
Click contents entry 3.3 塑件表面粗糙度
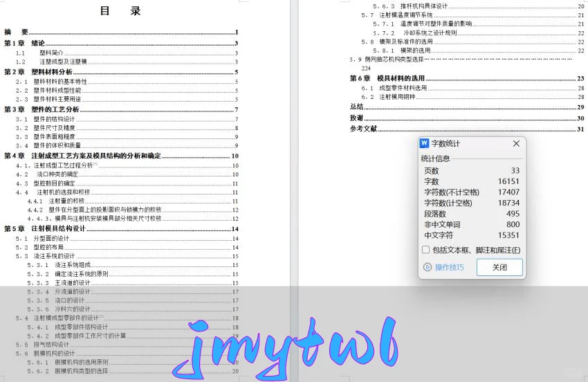click(x=127, y=136)
